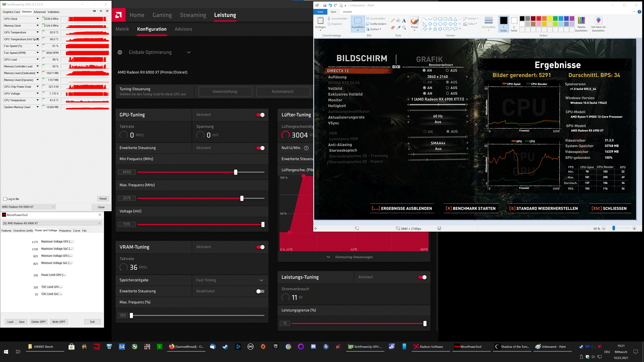Select the Fill bucket tool in Paint

pyautogui.click(x=398, y=21)
